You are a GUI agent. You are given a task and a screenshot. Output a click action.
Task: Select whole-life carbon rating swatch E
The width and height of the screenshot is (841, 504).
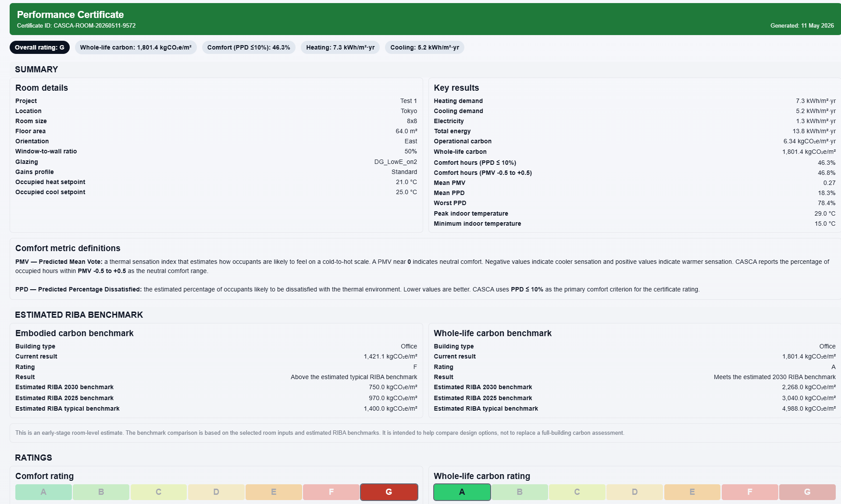692,492
